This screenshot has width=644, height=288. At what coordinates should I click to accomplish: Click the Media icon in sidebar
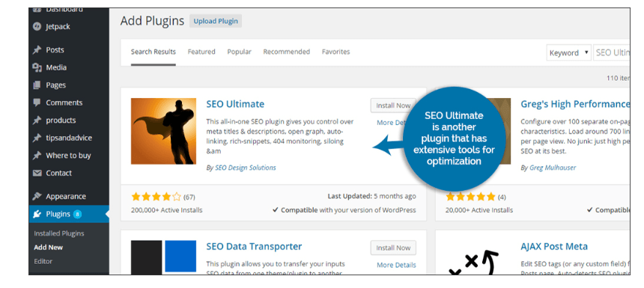coord(37,67)
